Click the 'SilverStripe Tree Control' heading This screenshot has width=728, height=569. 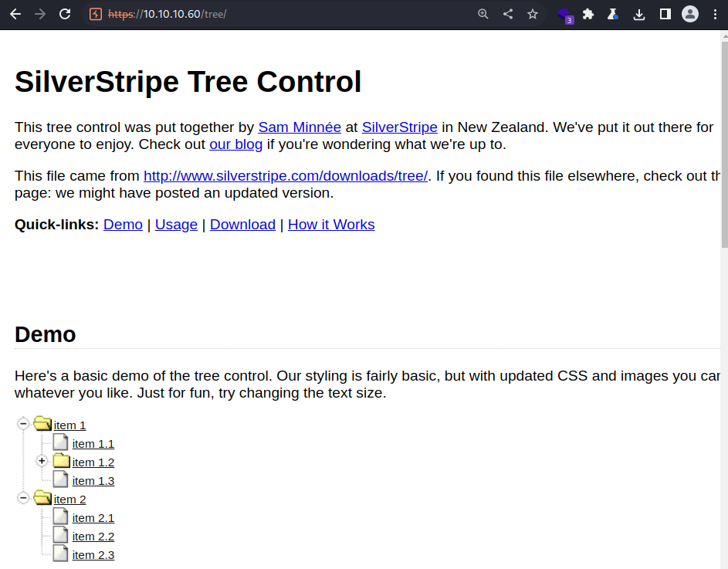(188, 82)
